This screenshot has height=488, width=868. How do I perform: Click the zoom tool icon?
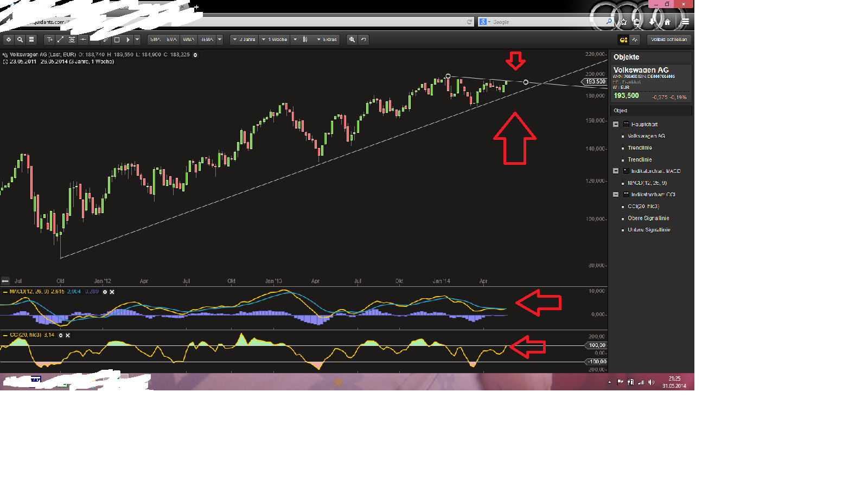coord(352,40)
